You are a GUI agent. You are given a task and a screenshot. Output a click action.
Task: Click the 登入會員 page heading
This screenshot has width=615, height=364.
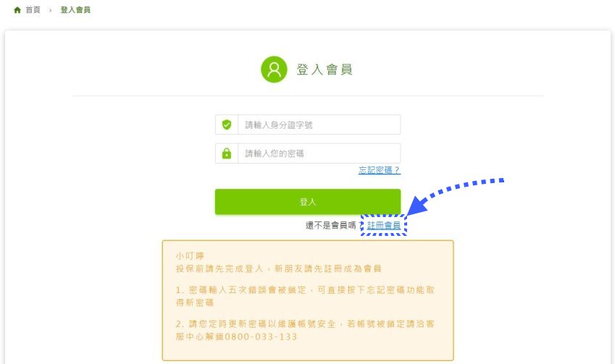325,69
